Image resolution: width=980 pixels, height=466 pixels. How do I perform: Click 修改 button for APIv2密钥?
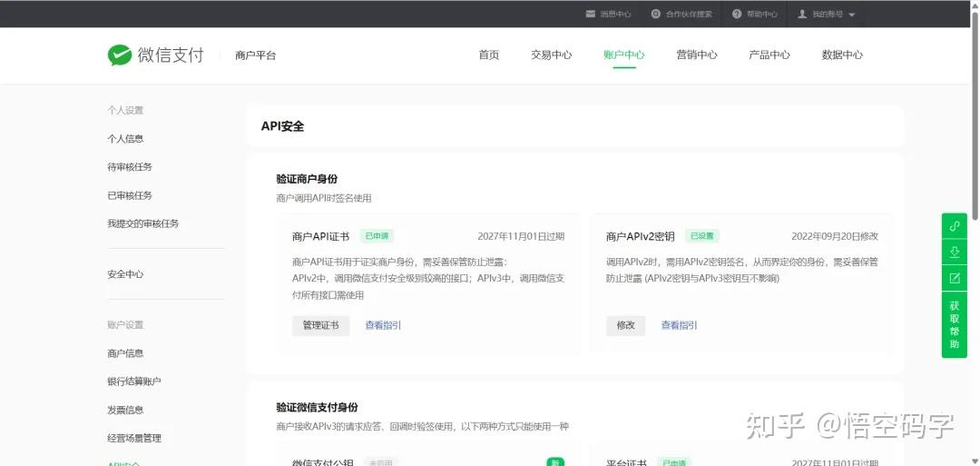[x=625, y=325]
